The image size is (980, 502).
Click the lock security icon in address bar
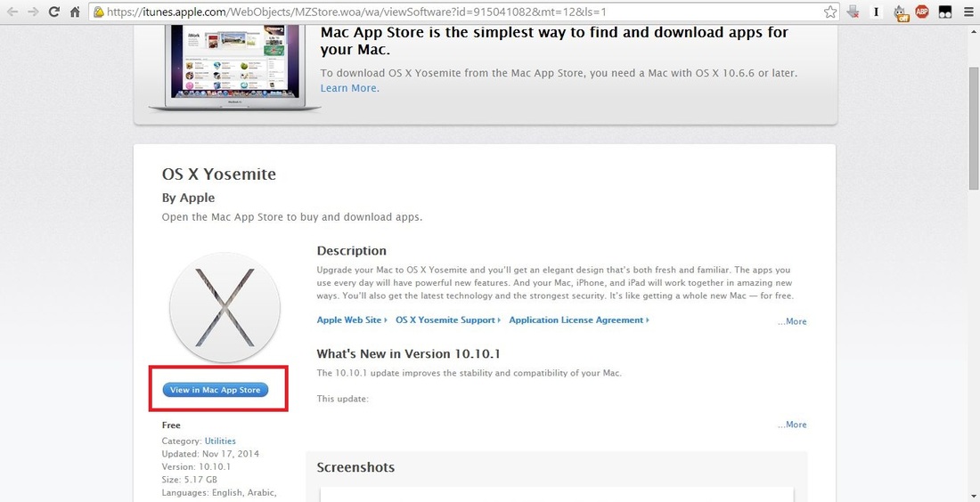(98, 12)
